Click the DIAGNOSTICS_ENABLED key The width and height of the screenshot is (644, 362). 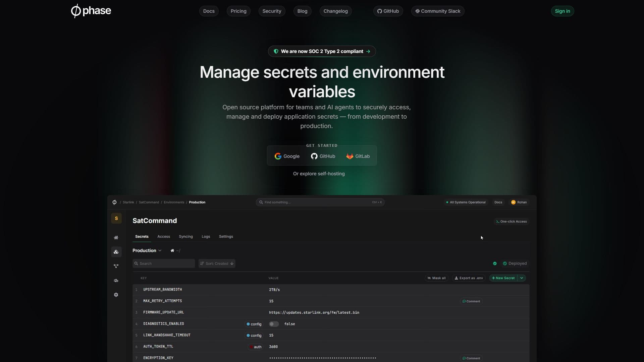pyautogui.click(x=164, y=324)
